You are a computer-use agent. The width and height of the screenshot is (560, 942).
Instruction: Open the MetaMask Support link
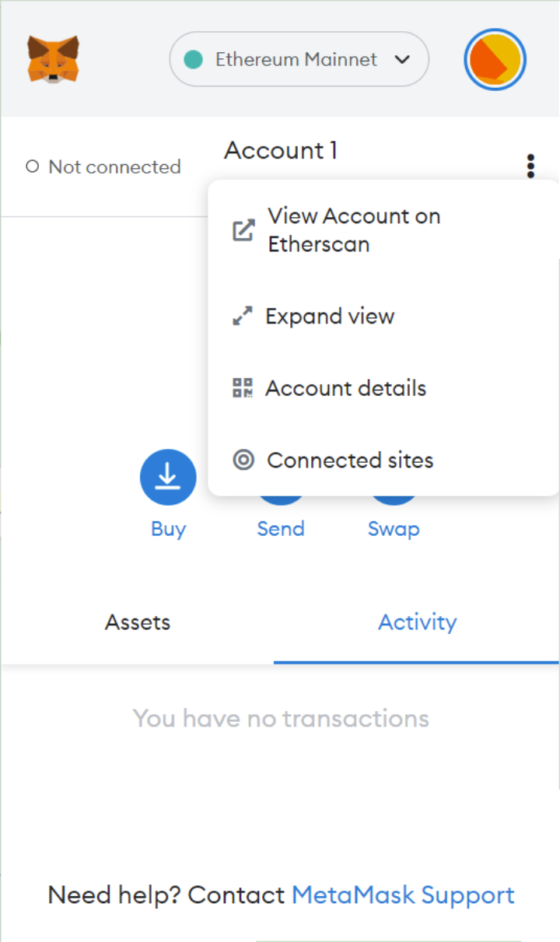tap(403, 895)
